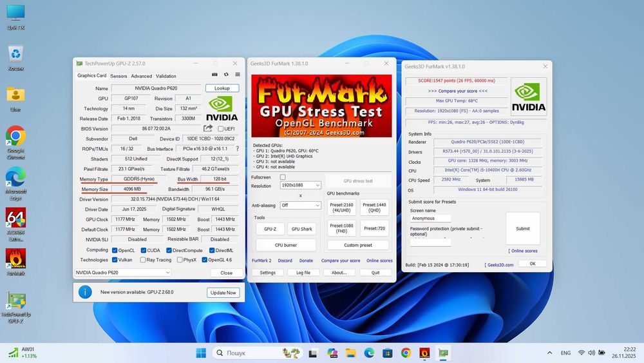Click OK in the FurMark score window
The height and width of the screenshot is (363, 644).
point(533,264)
